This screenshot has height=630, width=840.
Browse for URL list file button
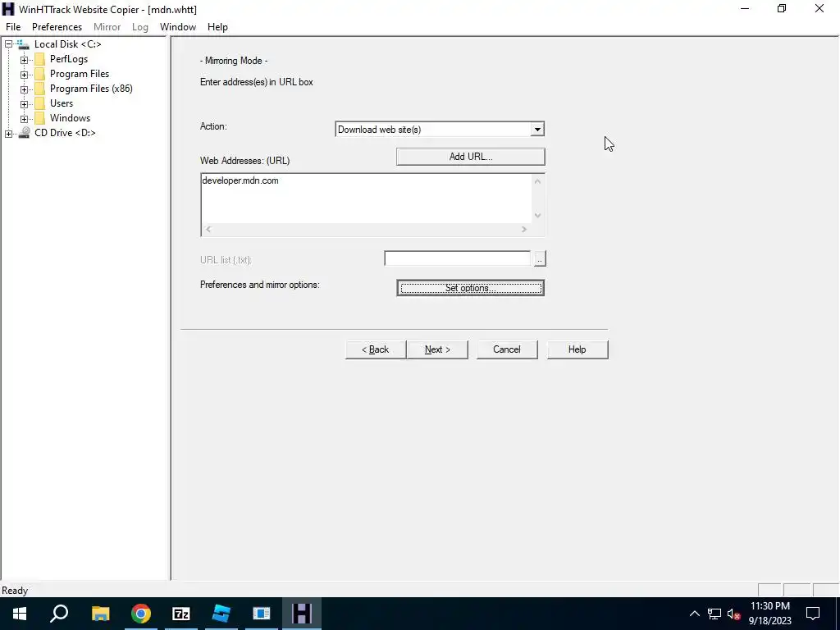540,258
